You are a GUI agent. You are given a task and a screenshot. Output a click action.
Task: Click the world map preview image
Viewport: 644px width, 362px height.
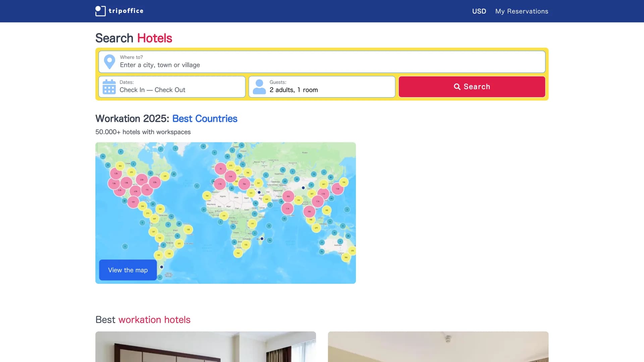225,213
